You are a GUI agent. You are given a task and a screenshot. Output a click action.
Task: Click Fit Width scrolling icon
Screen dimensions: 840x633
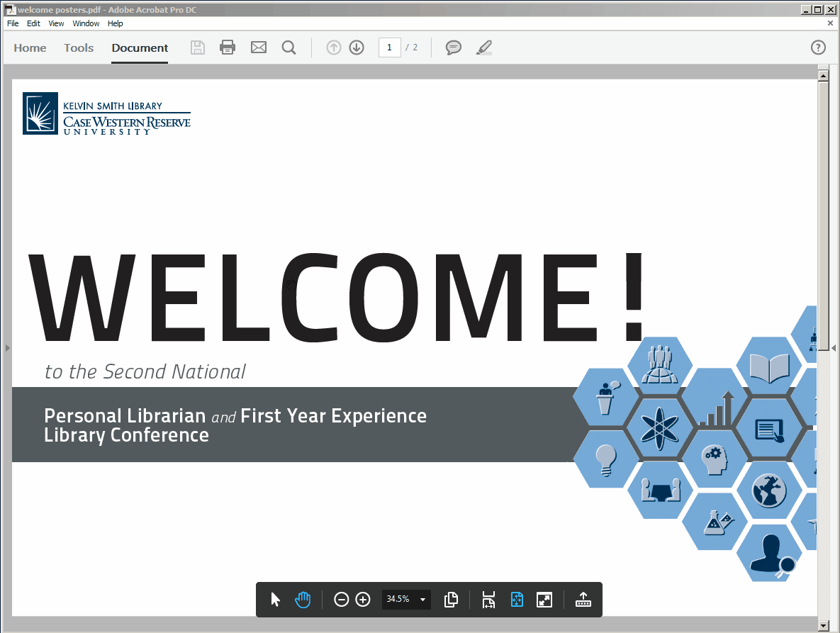[x=488, y=599]
